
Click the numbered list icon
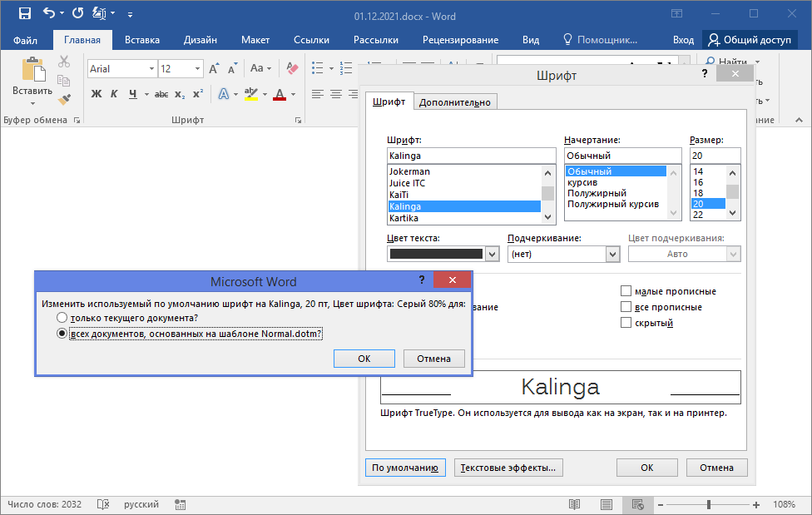(x=346, y=68)
